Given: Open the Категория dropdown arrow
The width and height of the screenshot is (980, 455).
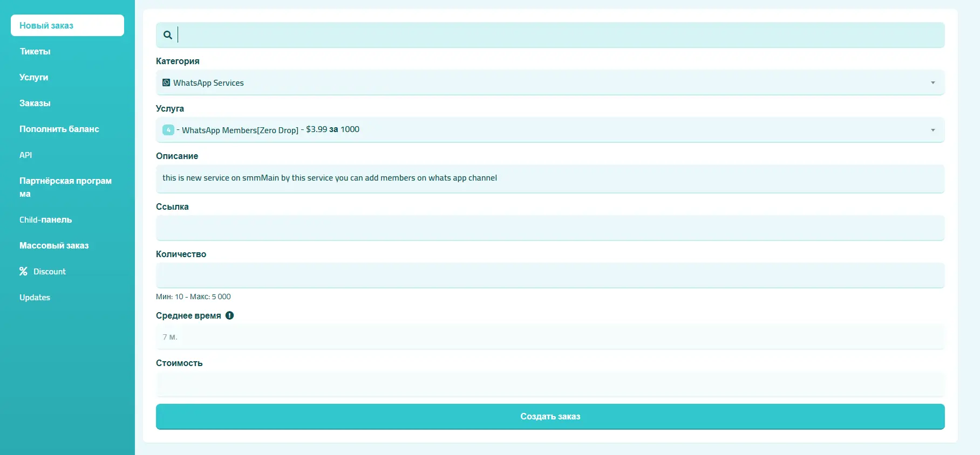Looking at the screenshot, I should point(933,82).
